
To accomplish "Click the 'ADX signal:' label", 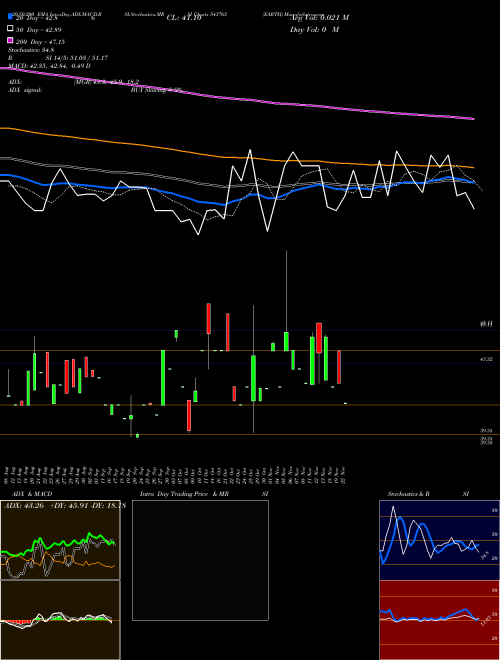I will click(25, 90).
